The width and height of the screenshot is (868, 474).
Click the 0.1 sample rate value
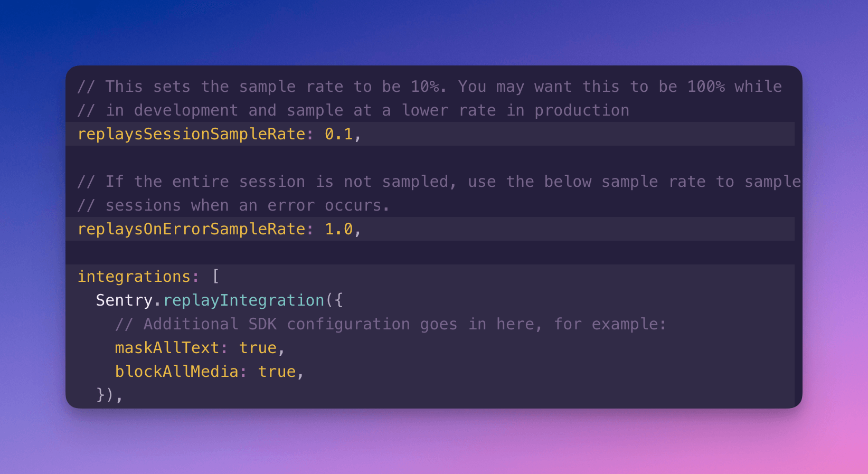pyautogui.click(x=338, y=134)
